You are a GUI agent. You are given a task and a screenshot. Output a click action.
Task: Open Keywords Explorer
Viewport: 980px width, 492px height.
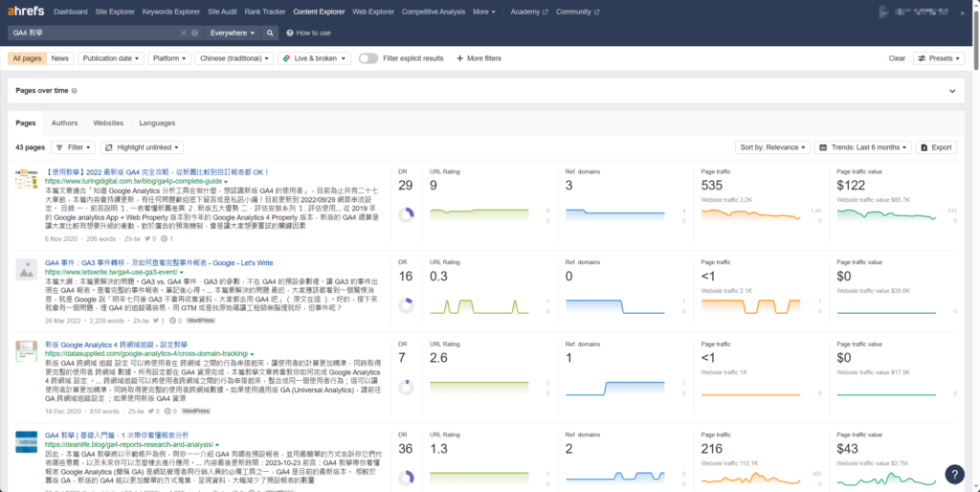click(x=171, y=11)
